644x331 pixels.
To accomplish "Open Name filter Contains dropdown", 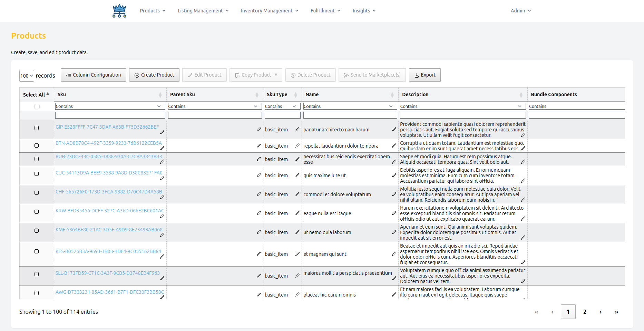I will (x=350, y=106).
